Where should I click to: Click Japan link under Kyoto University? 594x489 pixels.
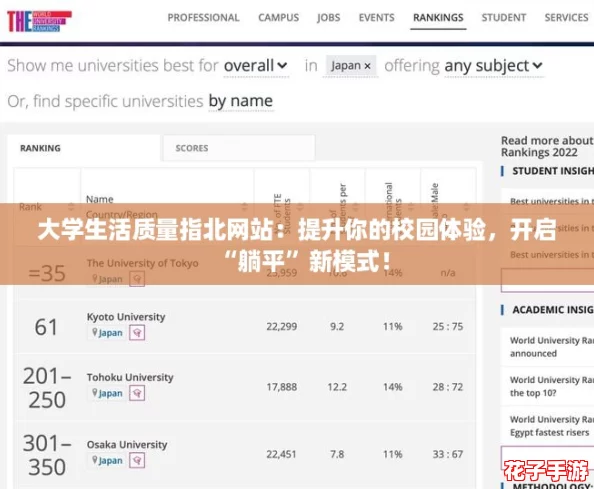pos(111,333)
